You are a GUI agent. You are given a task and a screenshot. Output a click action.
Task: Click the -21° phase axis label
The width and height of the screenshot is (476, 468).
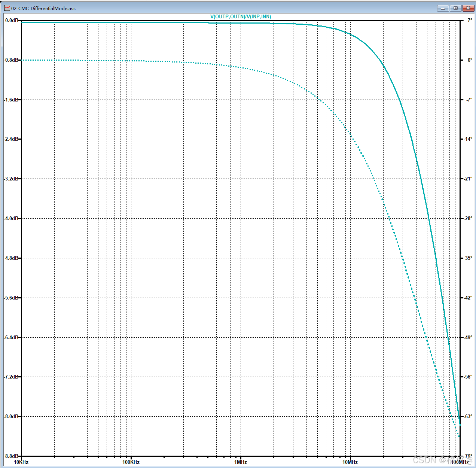coord(468,179)
